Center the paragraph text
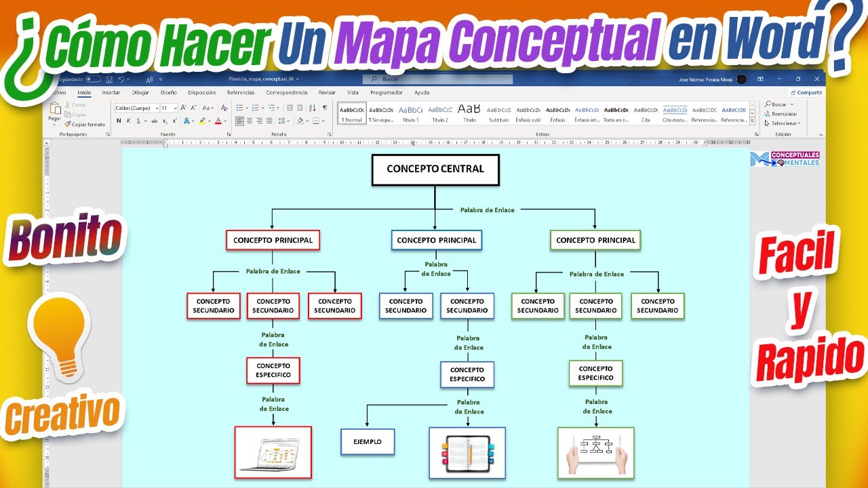Screen dimensions: 868x488 [x=250, y=121]
